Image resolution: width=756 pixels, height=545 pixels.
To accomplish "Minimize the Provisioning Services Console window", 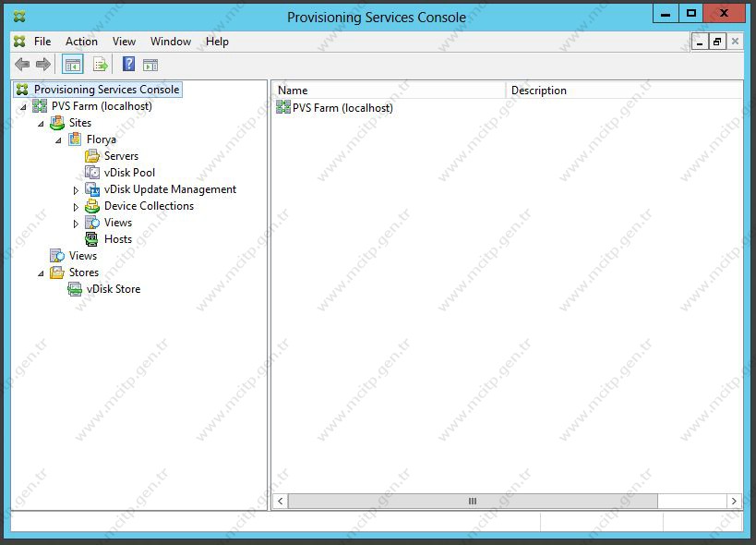I will point(666,14).
